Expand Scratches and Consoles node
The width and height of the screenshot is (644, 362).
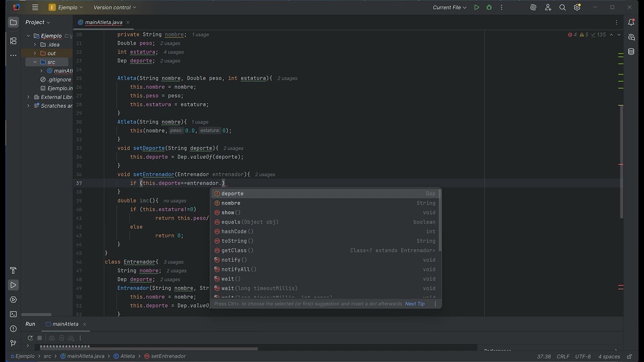coord(29,106)
